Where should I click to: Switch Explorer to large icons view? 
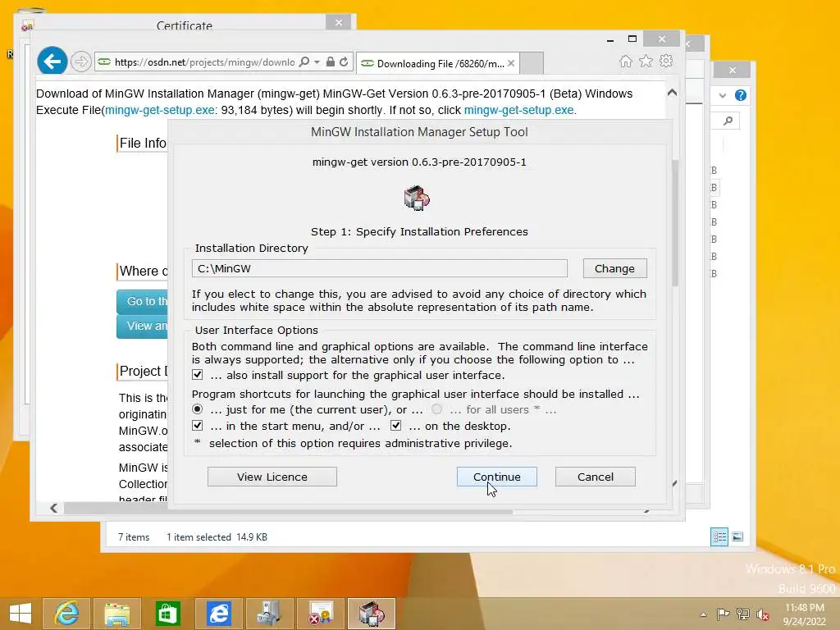pyautogui.click(x=737, y=536)
